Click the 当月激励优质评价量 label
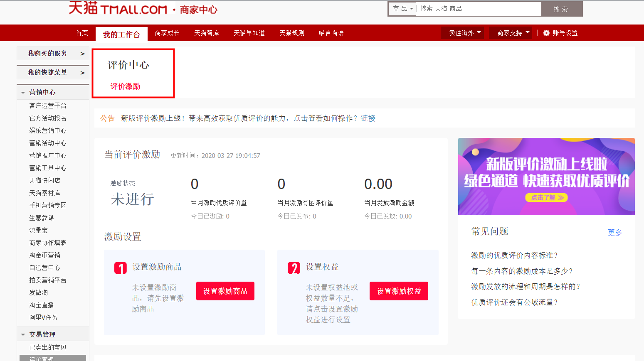644x361 pixels. click(x=219, y=203)
